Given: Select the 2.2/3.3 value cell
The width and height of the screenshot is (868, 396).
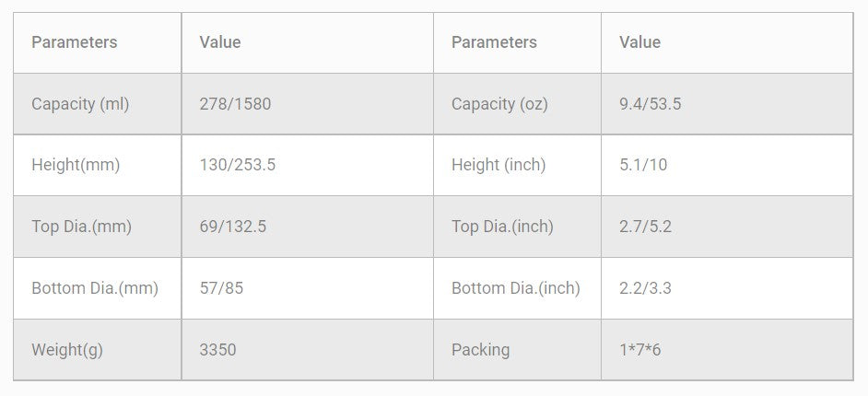Looking at the screenshot, I should 645,288.
